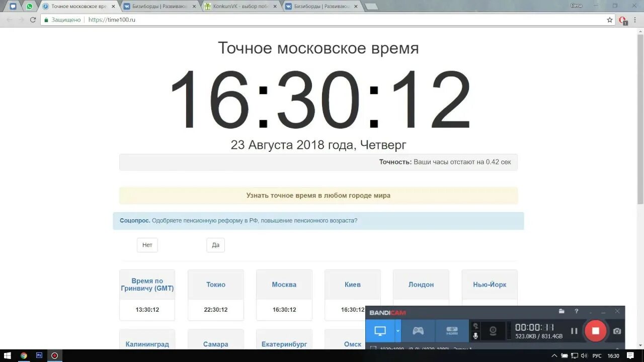Open Chrome from the taskbar
The height and width of the screenshot is (362, 644).
pyautogui.click(x=23, y=355)
